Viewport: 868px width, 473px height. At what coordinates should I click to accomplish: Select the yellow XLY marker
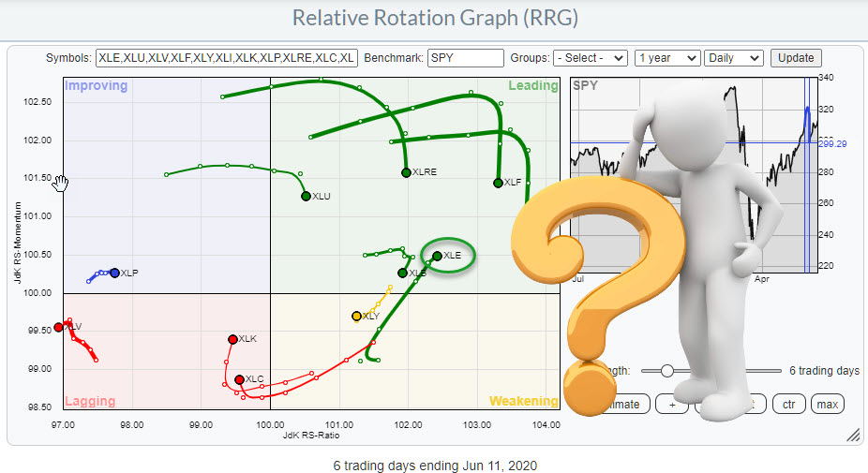[356, 317]
